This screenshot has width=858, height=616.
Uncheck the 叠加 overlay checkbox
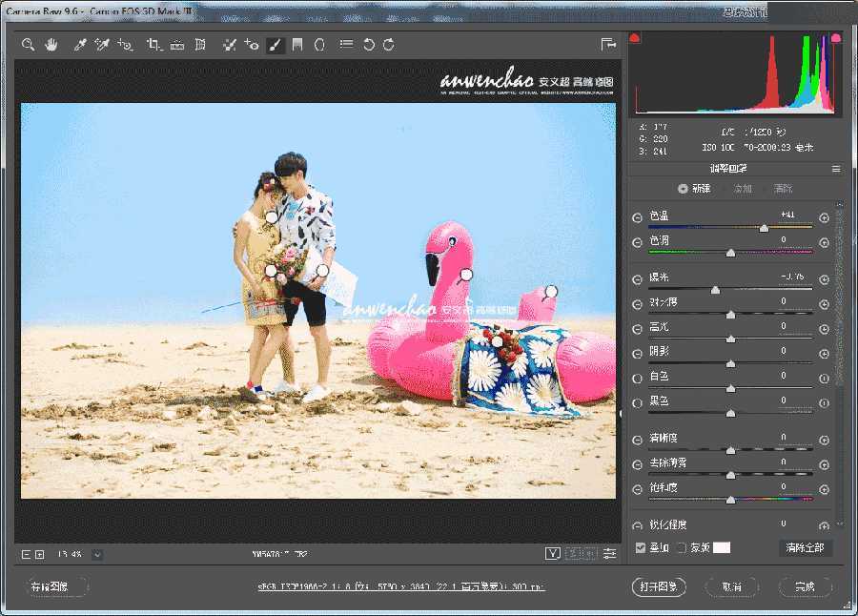[x=641, y=548]
